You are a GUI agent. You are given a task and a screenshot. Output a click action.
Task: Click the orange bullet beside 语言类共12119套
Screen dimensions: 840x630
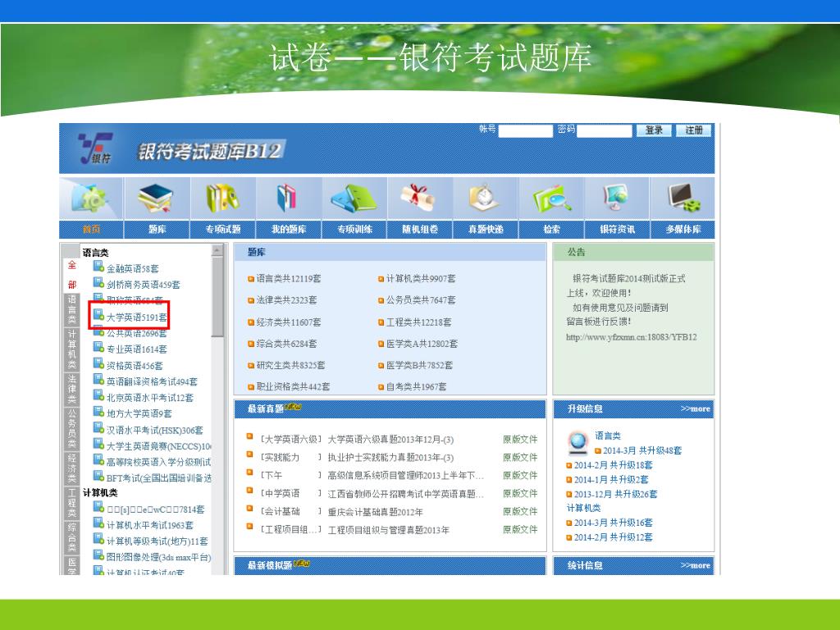(x=251, y=279)
